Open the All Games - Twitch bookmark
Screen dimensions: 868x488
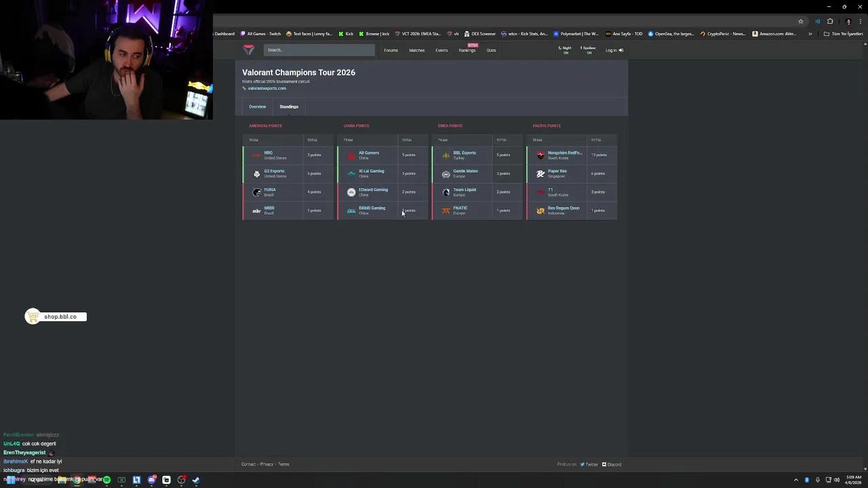click(260, 34)
